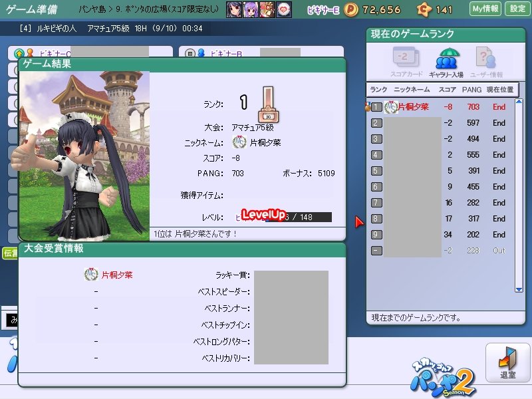Sort by PANG column header
The image size is (532, 399).
click(471, 90)
